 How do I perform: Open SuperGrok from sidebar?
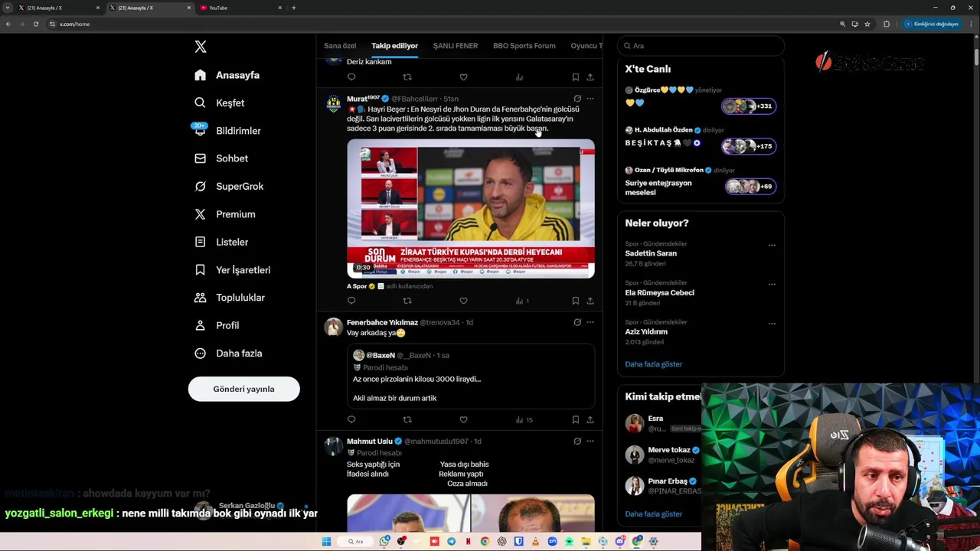(x=228, y=186)
